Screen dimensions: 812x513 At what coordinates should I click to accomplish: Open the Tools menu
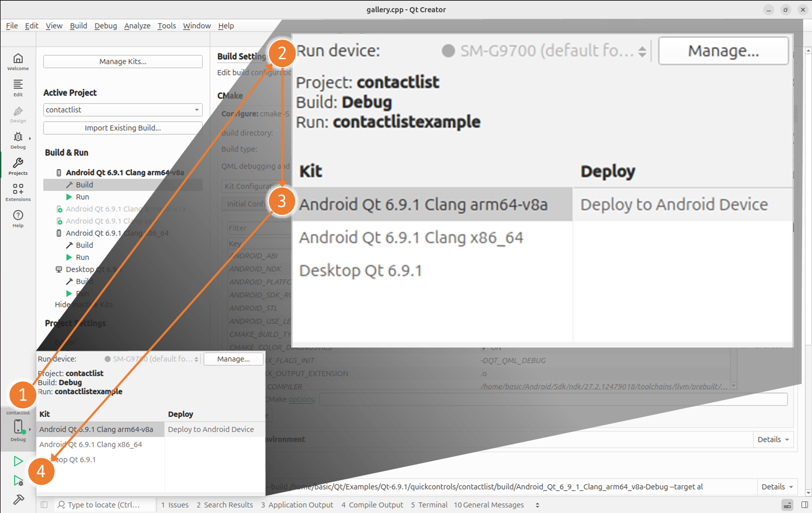pyautogui.click(x=167, y=25)
